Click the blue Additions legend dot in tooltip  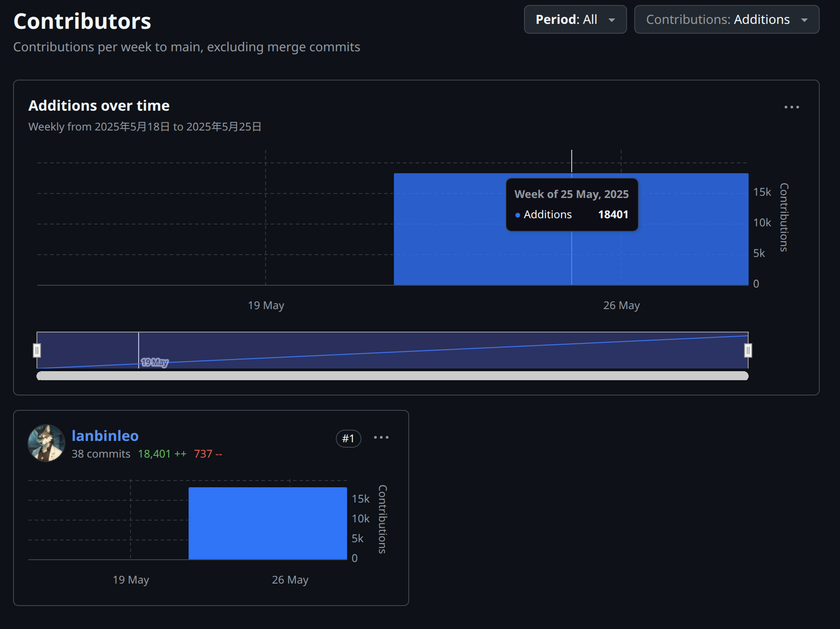click(518, 215)
